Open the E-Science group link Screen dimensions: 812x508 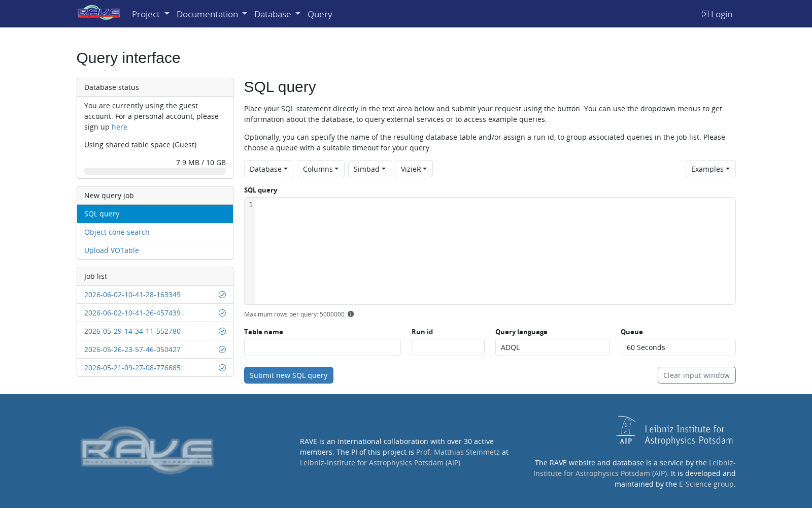tap(706, 484)
